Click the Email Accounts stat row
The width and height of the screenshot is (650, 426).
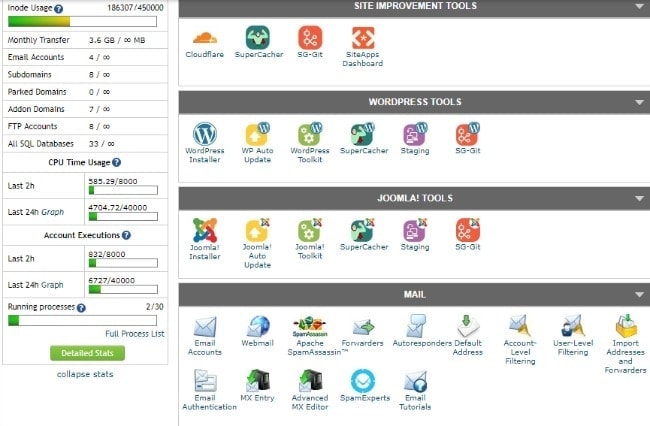[x=85, y=57]
